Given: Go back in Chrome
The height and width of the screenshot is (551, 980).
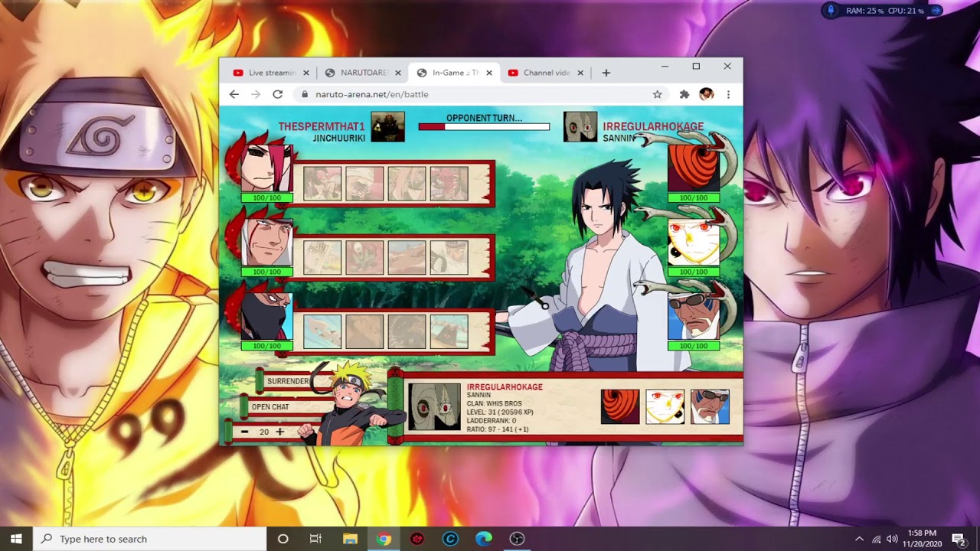Looking at the screenshot, I should [x=234, y=94].
